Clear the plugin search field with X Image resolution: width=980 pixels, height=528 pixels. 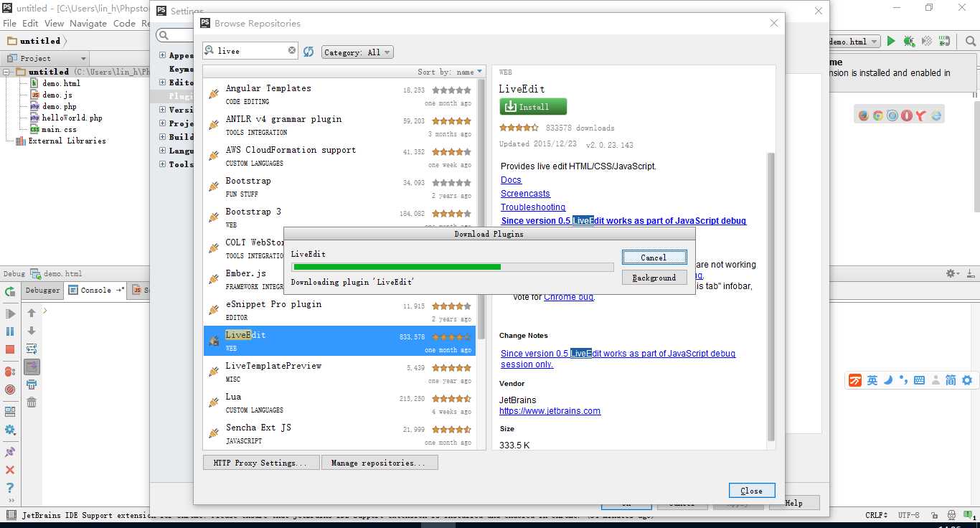click(x=292, y=50)
